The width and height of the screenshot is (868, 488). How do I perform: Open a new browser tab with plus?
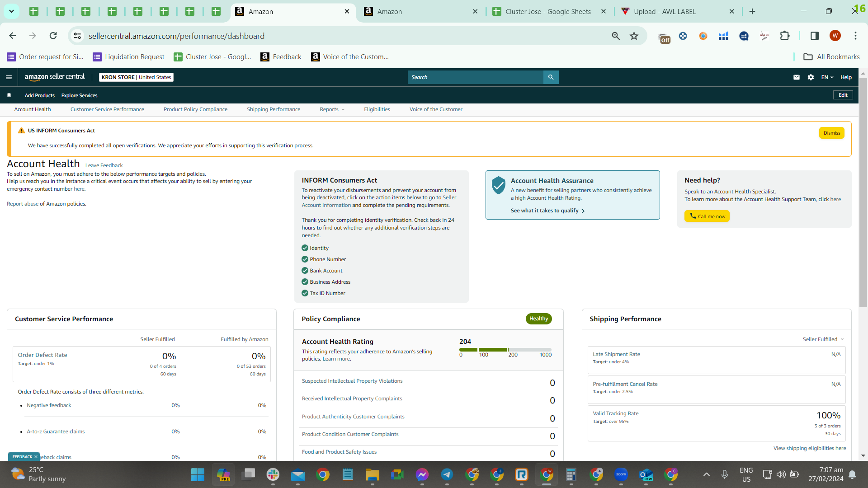pos(752,11)
